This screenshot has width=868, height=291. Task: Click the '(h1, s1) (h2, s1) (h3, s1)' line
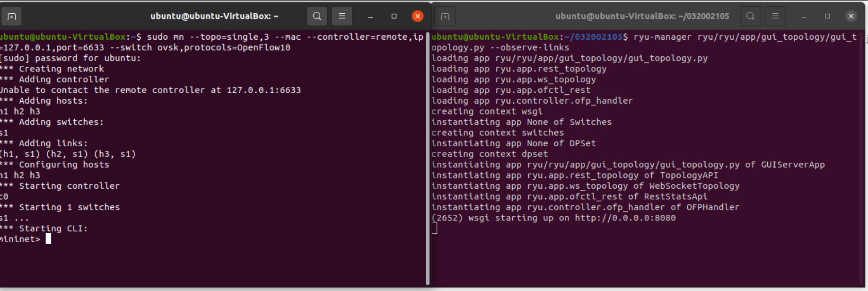[68, 154]
